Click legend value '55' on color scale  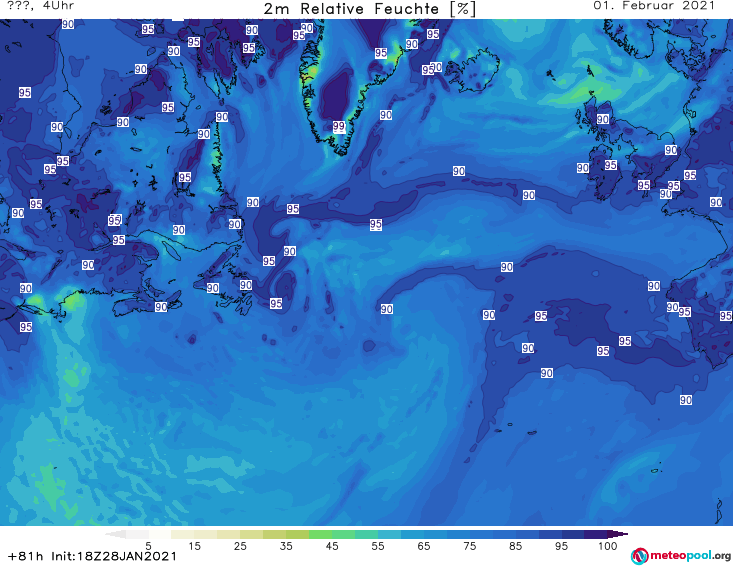coord(378,546)
